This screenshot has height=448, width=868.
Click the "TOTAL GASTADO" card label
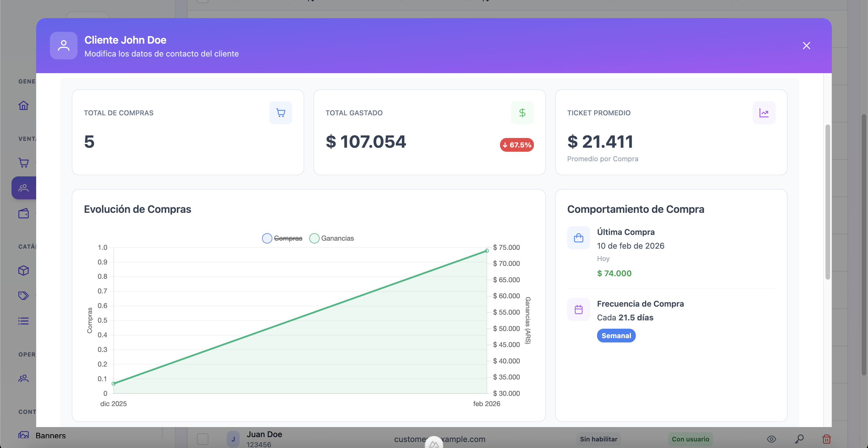[x=354, y=113]
